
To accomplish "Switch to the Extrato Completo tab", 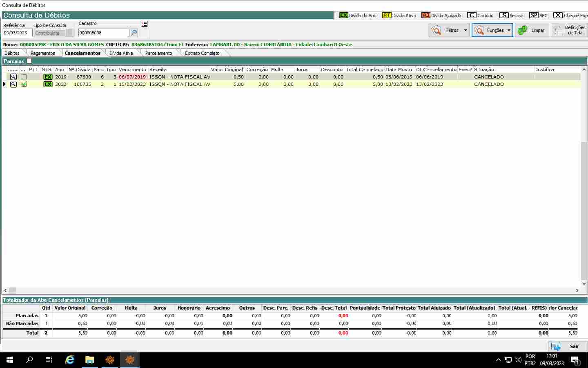I will pos(202,53).
